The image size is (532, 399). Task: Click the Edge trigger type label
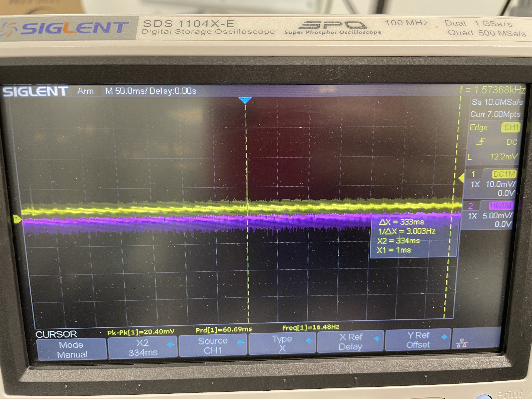(478, 127)
